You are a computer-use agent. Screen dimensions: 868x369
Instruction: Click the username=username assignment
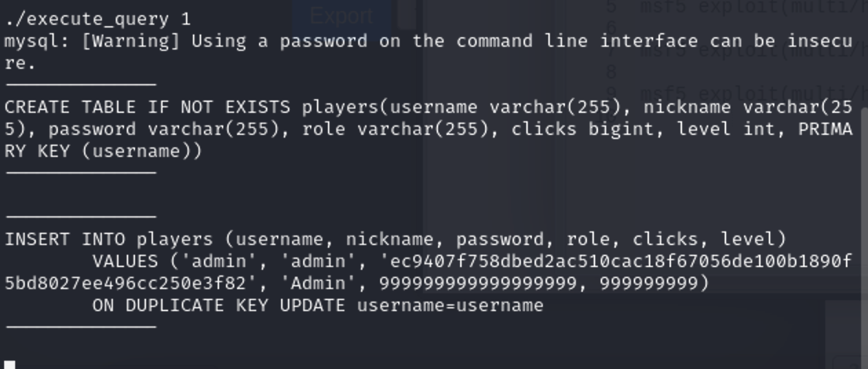click(450, 306)
